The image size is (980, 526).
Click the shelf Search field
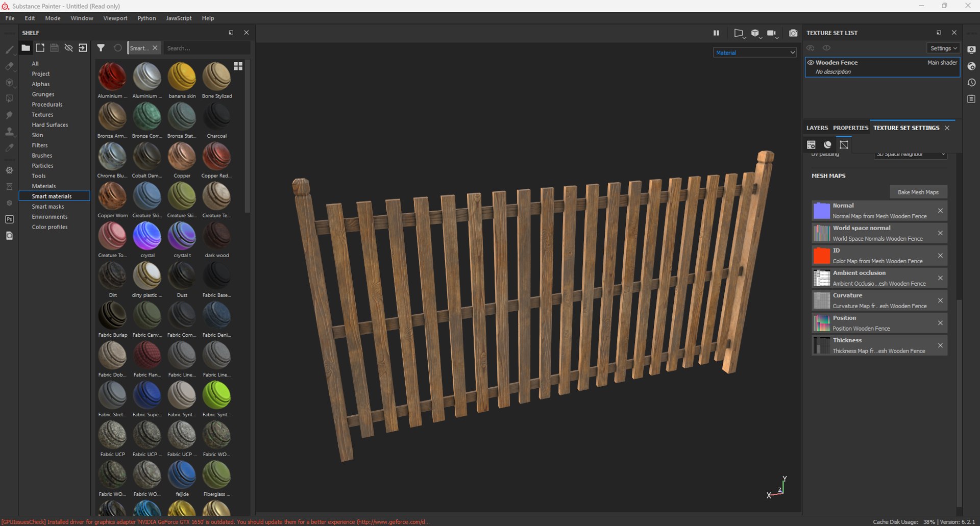tap(206, 48)
